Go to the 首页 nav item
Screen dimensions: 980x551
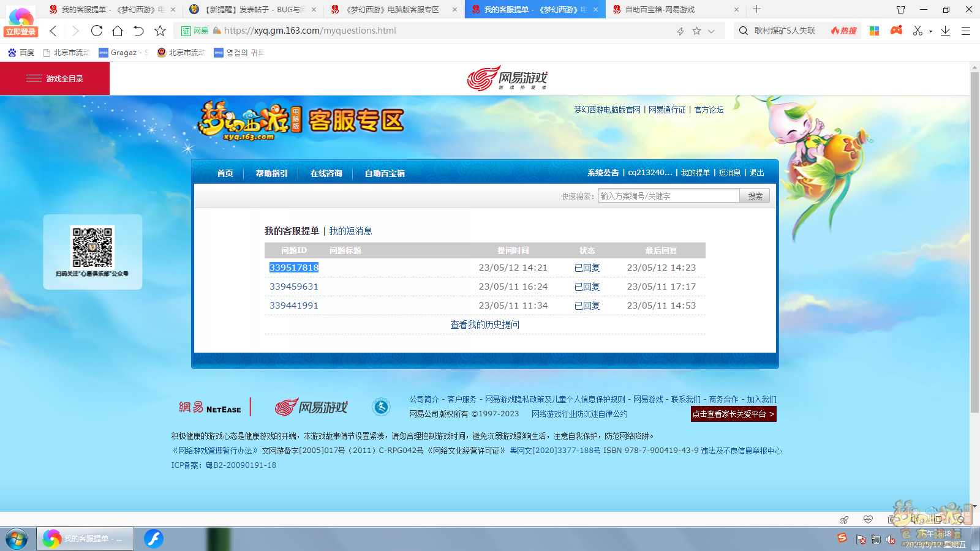(x=225, y=173)
